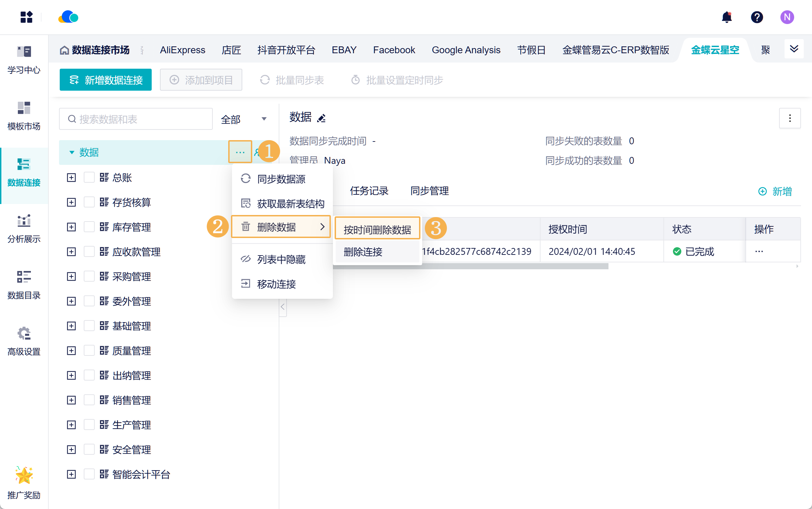Expand the tab overflow chevron
This screenshot has width=812, height=509.
[x=794, y=49]
